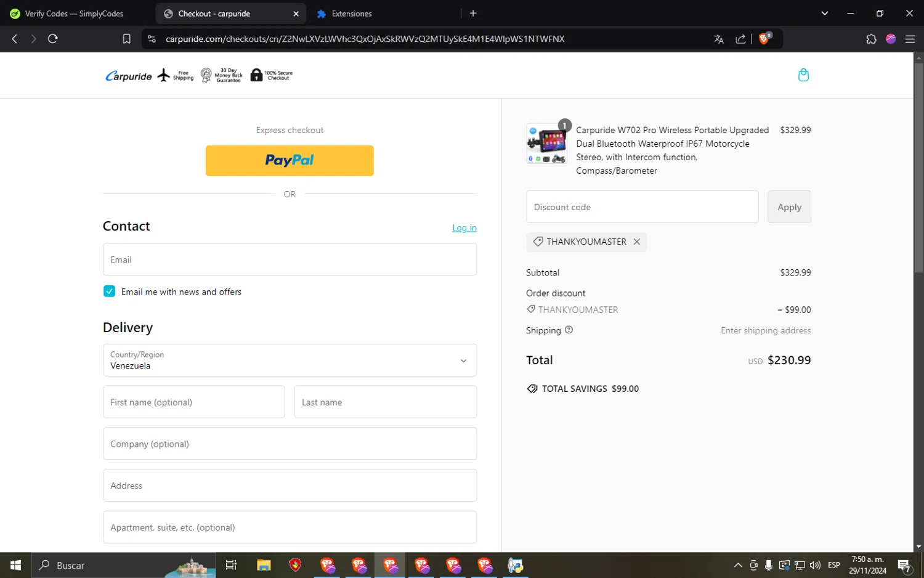This screenshot has height=578, width=924.
Task: Click the total $230.99 amount
Action: [x=789, y=360]
